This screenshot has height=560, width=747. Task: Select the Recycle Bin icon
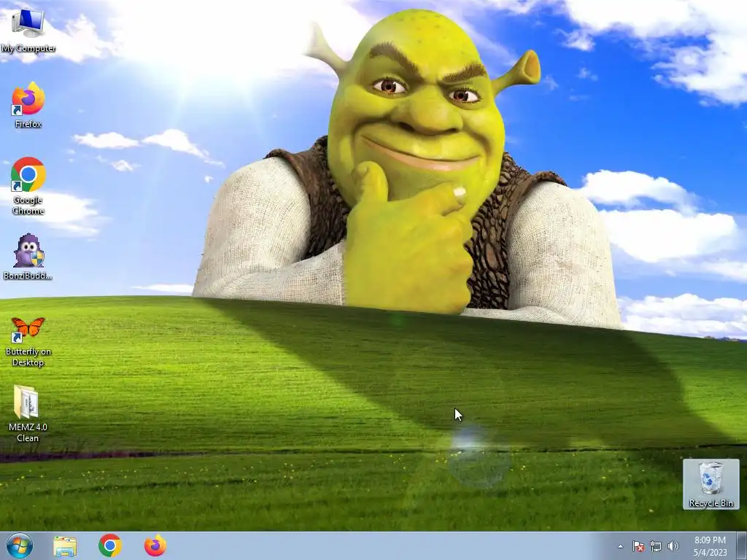(x=711, y=484)
